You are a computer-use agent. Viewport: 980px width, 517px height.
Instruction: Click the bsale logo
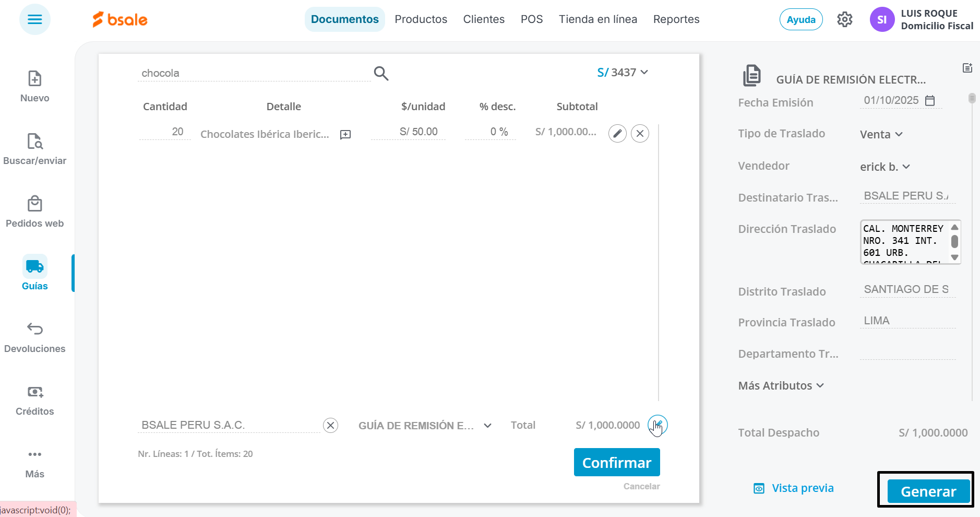click(x=120, y=19)
